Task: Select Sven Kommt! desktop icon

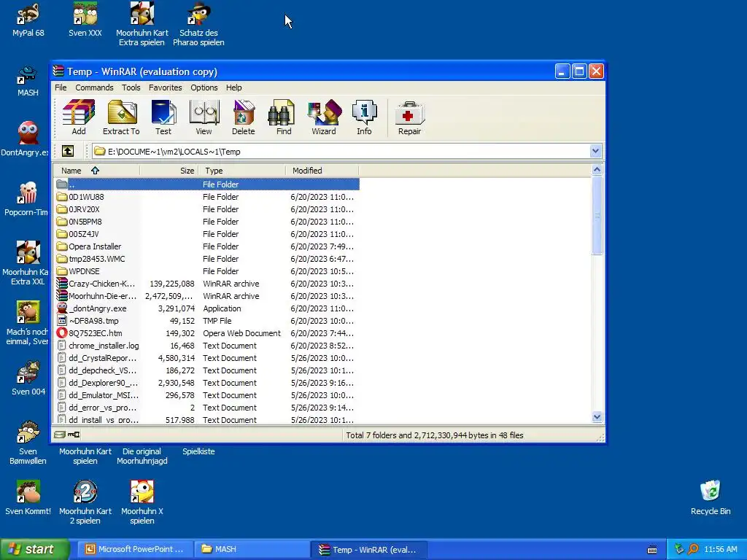Action: click(x=28, y=498)
